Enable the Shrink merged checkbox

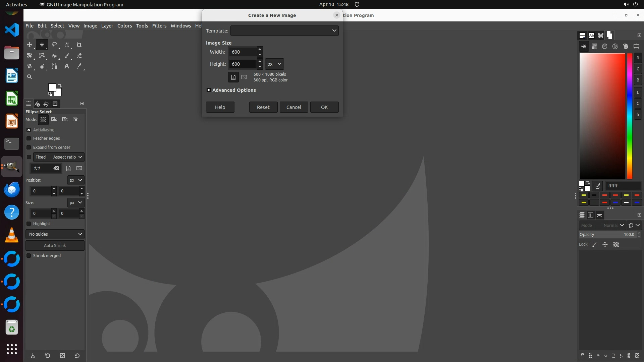click(x=29, y=256)
